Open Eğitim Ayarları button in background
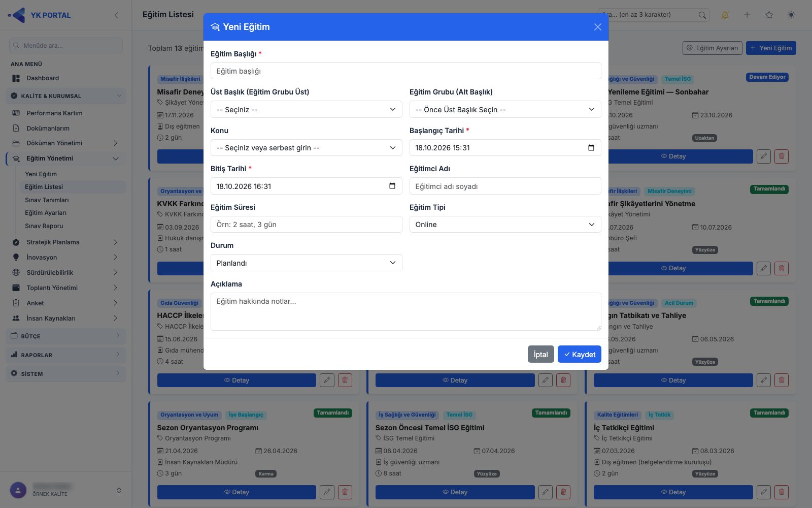The width and height of the screenshot is (812, 508). [713, 48]
